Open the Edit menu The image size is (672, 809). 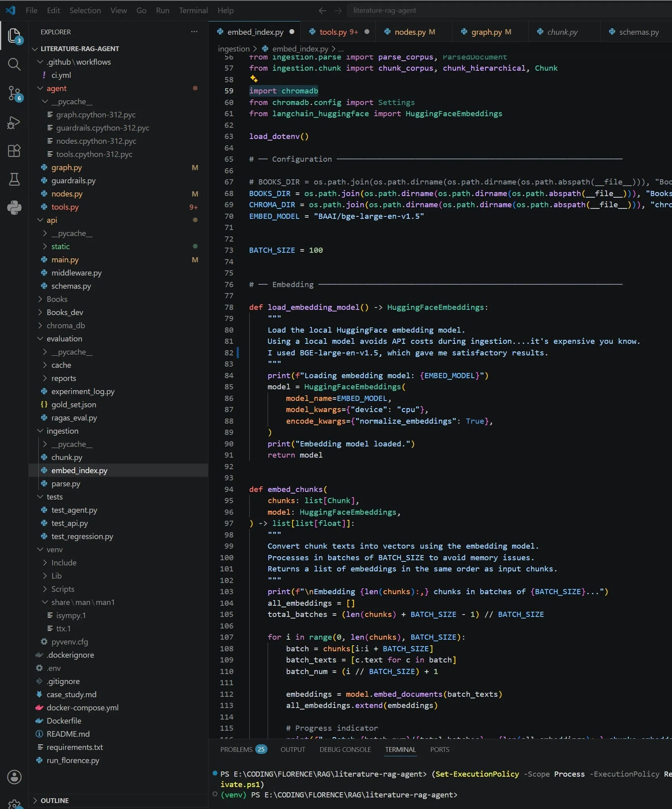54,10
